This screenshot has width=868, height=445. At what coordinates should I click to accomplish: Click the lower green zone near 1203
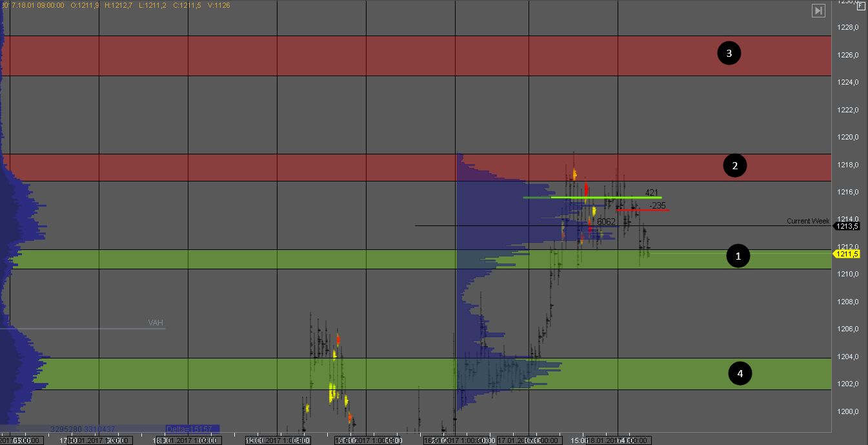coord(258,374)
